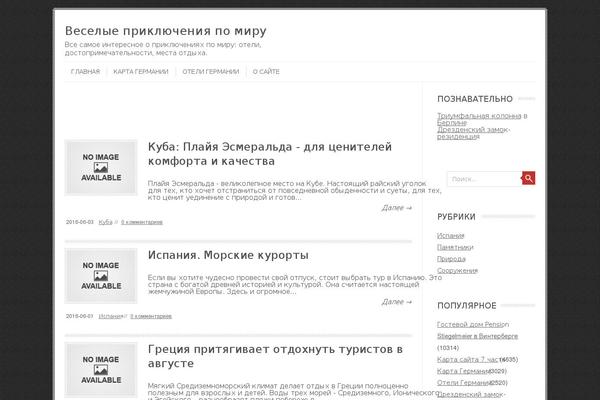Click Далее under the Куба article
This screenshot has height=400, width=600.
(396, 208)
